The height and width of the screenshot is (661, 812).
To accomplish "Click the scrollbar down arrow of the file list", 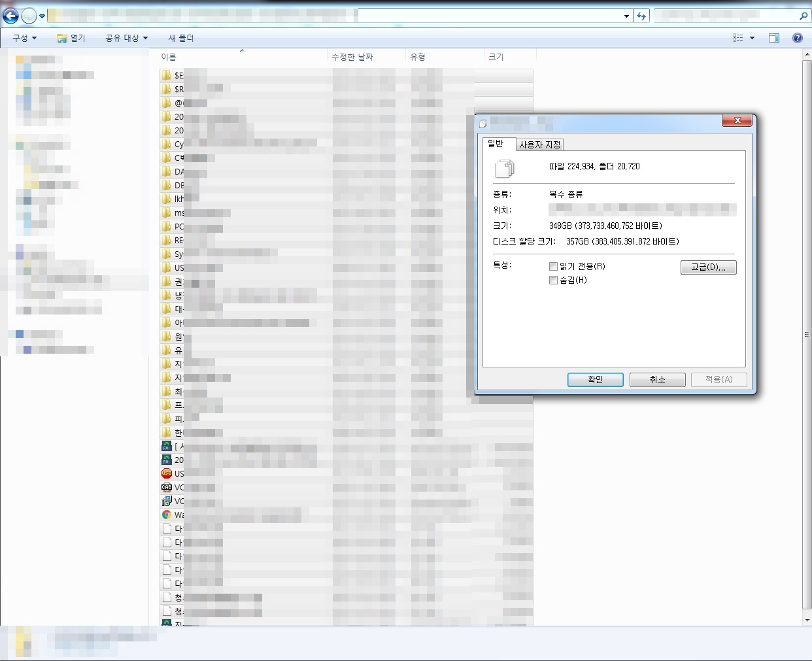I will 807,620.
